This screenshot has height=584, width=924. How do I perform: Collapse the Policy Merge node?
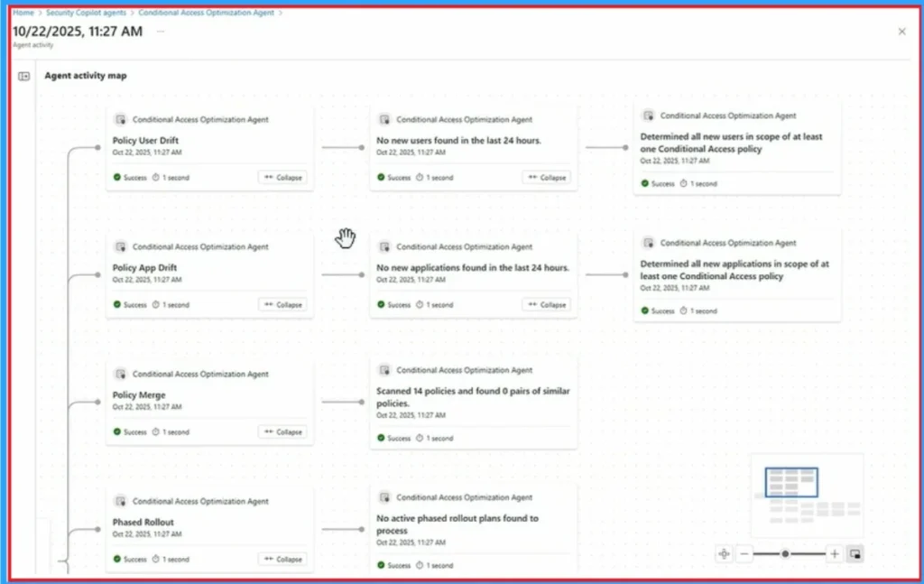pyautogui.click(x=282, y=431)
